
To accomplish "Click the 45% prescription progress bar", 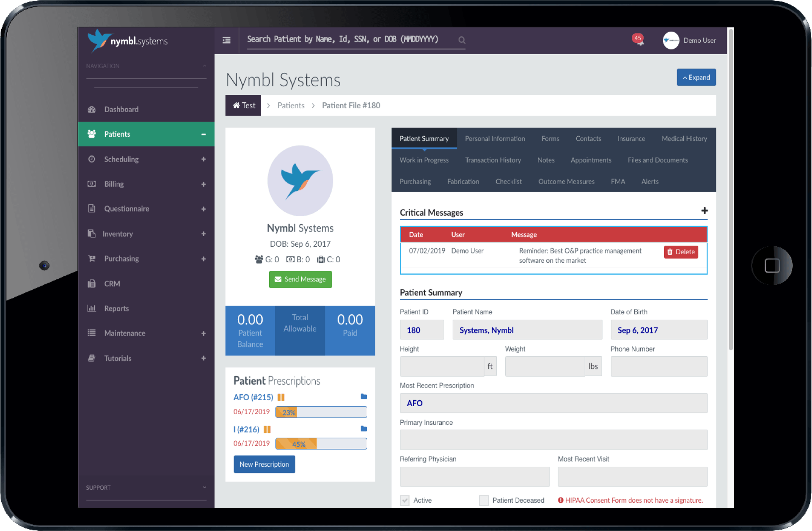I will pos(321,444).
